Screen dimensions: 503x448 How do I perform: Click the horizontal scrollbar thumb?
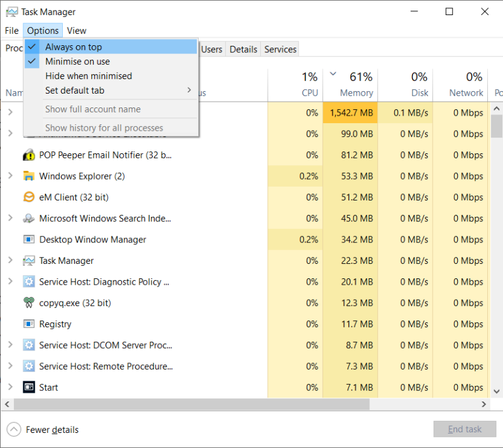point(192,405)
